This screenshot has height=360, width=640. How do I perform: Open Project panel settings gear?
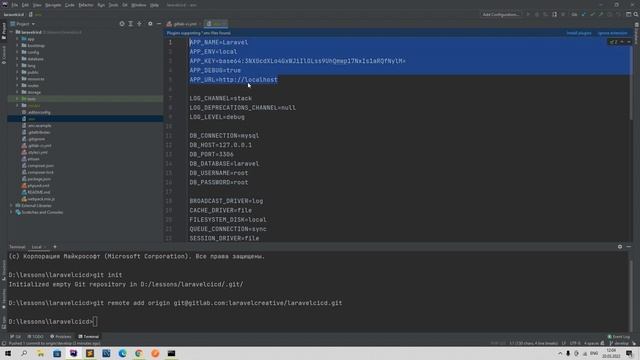[x=150, y=24]
